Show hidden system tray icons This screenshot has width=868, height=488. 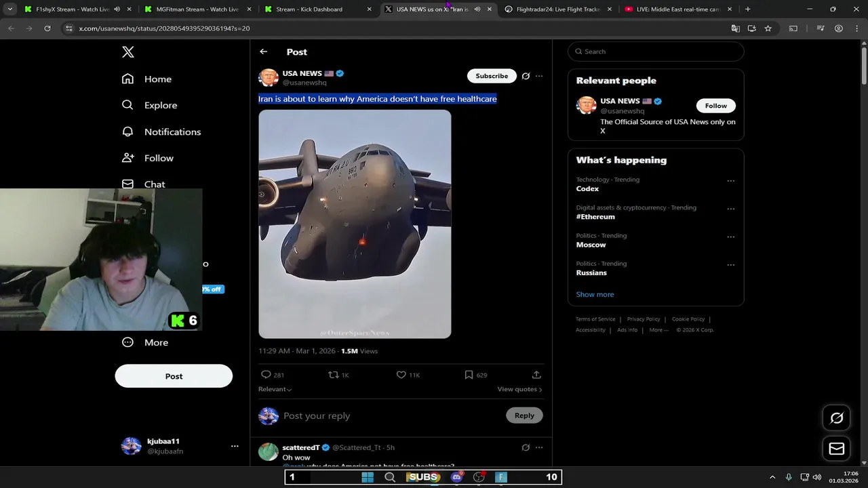(x=772, y=477)
